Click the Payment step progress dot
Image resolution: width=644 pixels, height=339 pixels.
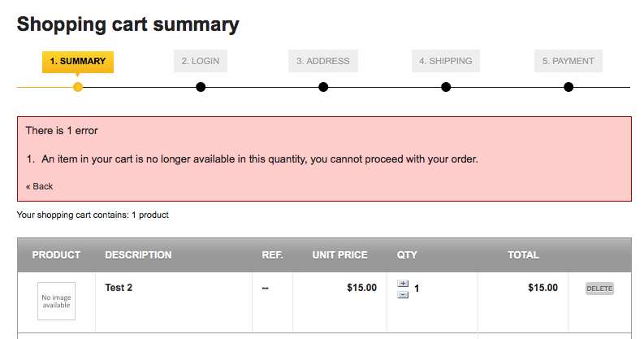click(x=568, y=87)
